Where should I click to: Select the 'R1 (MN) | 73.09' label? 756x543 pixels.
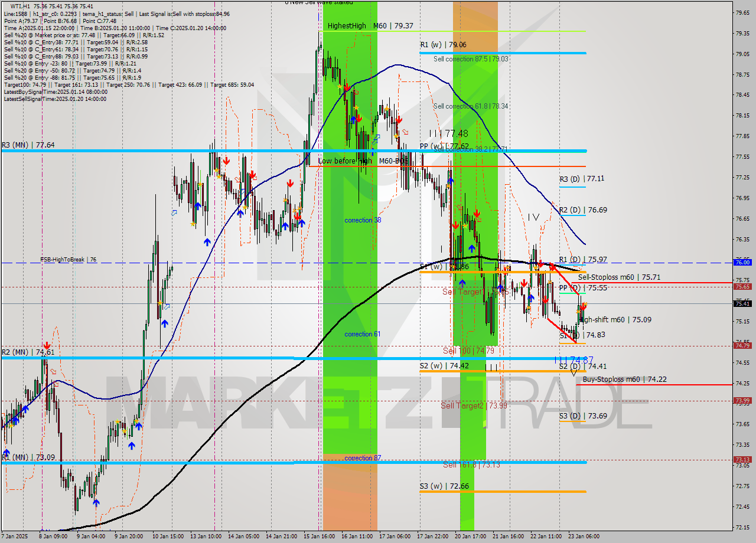(x=28, y=457)
